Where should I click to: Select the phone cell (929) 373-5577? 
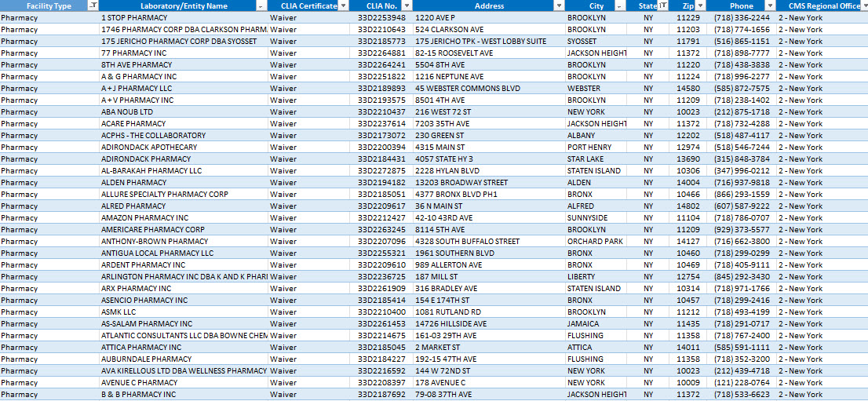tap(742, 229)
